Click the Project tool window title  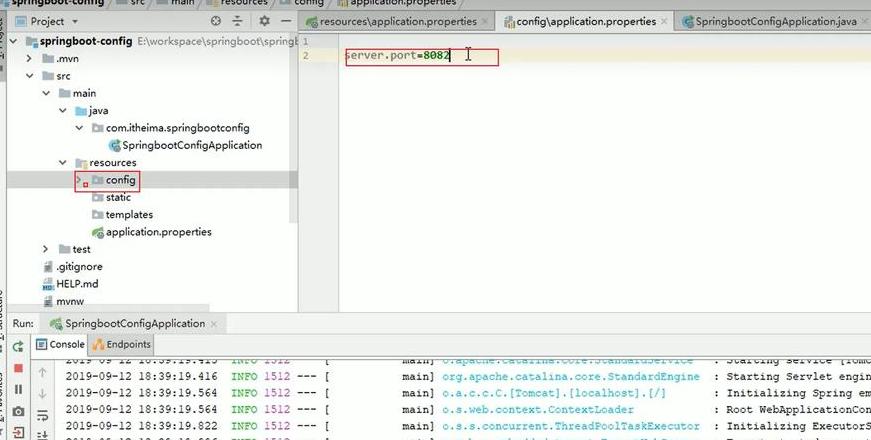(47, 22)
